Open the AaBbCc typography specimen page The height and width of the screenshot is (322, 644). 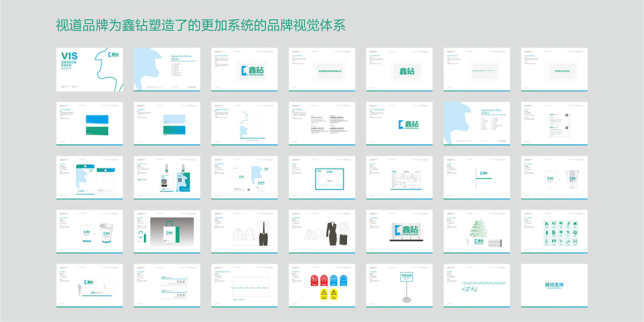click(x=321, y=123)
